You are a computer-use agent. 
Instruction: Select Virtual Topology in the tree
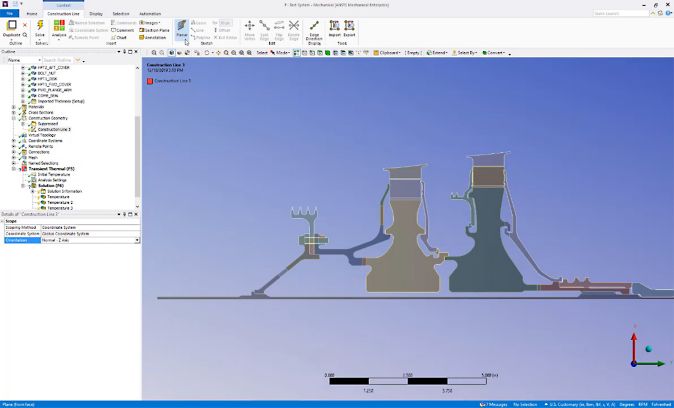(x=42, y=135)
